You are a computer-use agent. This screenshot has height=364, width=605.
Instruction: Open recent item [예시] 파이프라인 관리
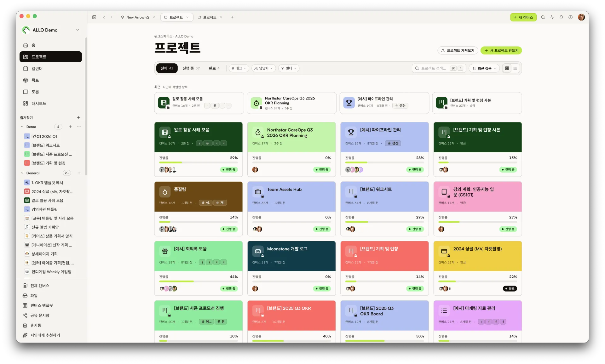click(x=384, y=103)
